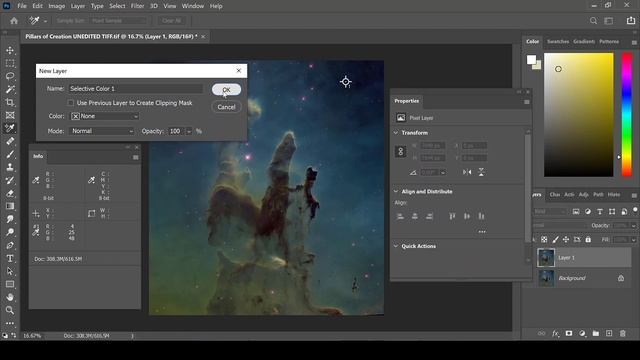This screenshot has width=640, height=360.
Task: Select the Smudge tool
Action: 10,219
